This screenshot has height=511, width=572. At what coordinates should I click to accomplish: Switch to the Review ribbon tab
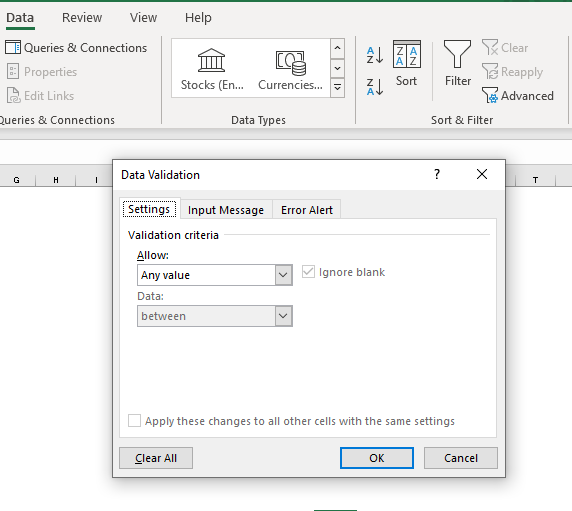tap(82, 18)
